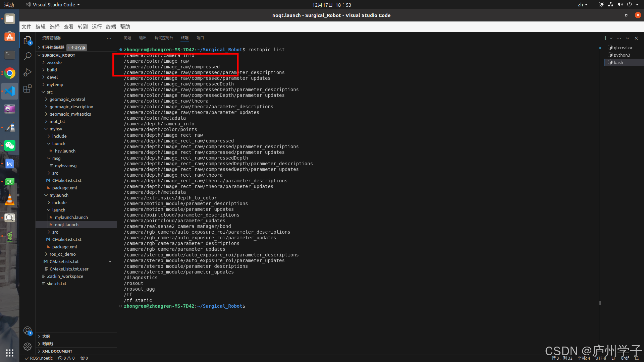This screenshot has width=644, height=362.
Task: Open the 终端 menu in menu bar
Action: (x=111, y=27)
